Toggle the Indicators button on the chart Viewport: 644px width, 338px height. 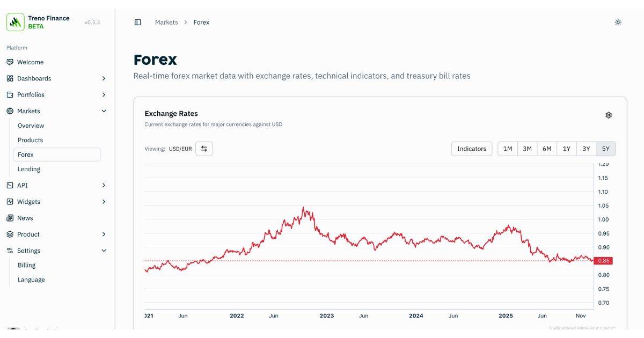click(471, 148)
